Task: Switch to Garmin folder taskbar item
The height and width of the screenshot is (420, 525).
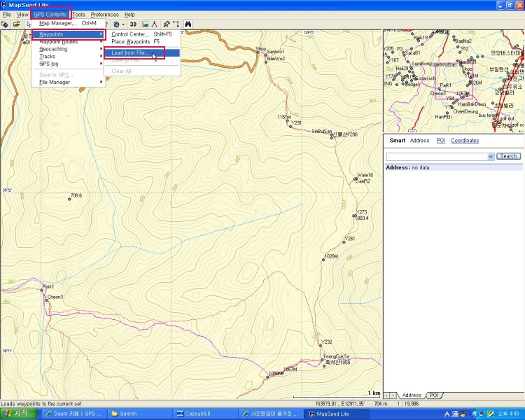Action: [x=140, y=414]
